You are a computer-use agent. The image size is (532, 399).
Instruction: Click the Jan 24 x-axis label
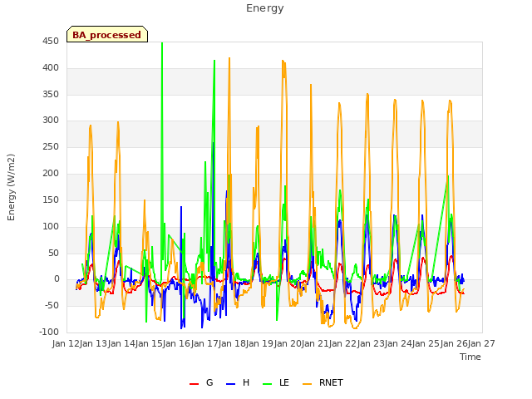pyautogui.click(x=399, y=343)
